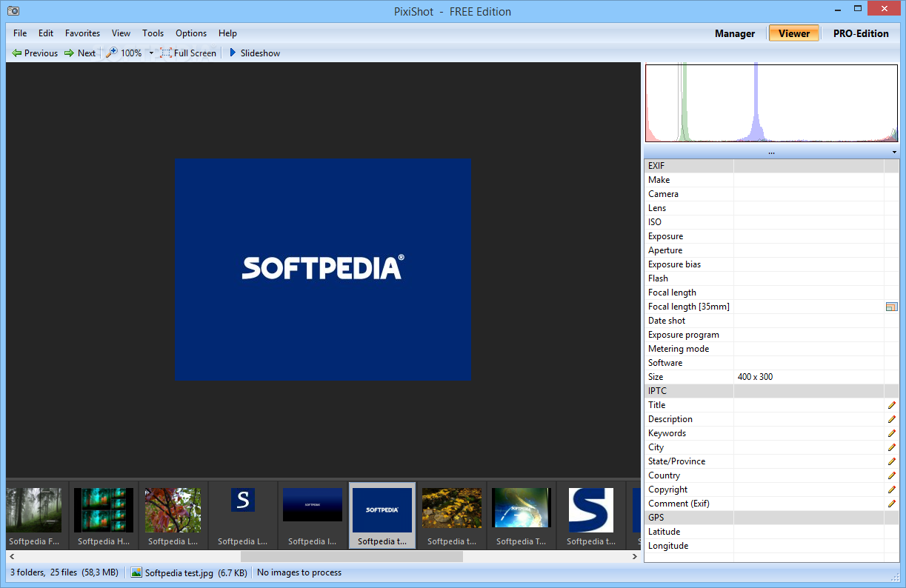Edit the Description pencil icon
The image size is (906, 588).
click(891, 419)
